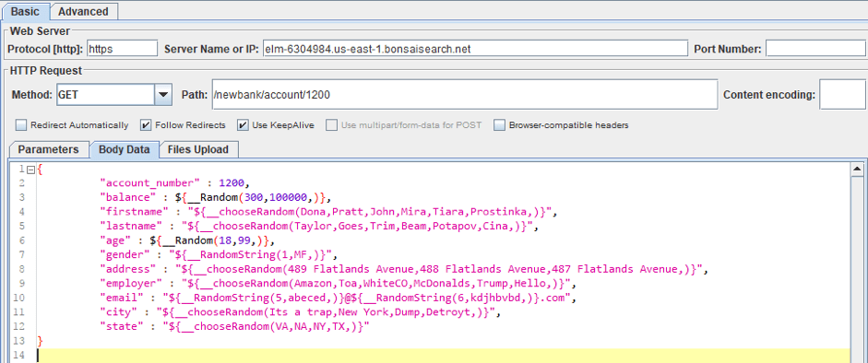Click the scrollbar up arrow in body editor
Viewport: 868px width, 363px height.
[856, 169]
